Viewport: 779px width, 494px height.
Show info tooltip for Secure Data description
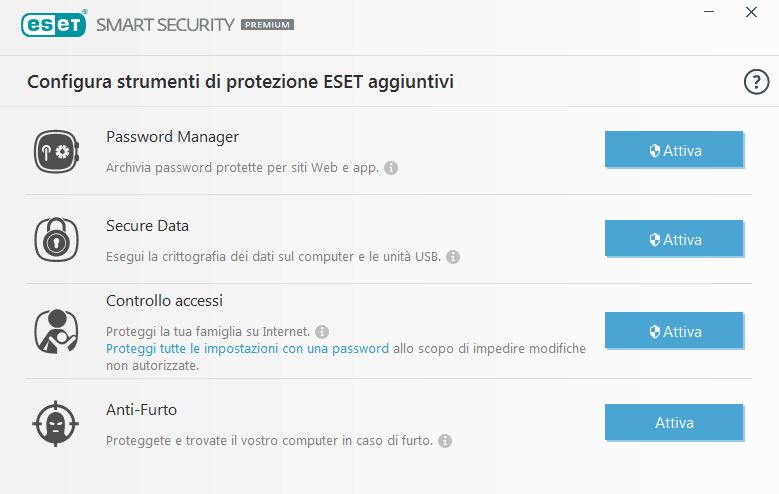453,257
